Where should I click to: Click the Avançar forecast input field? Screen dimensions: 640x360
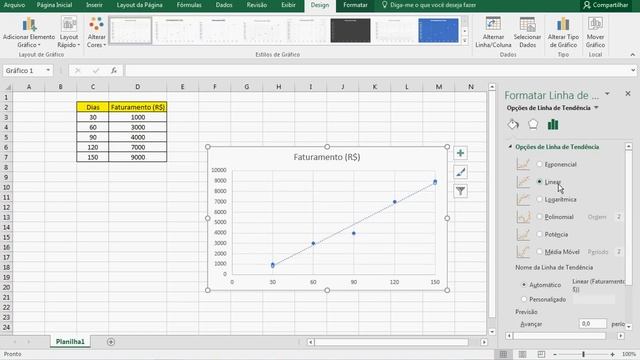pyautogui.click(x=593, y=324)
